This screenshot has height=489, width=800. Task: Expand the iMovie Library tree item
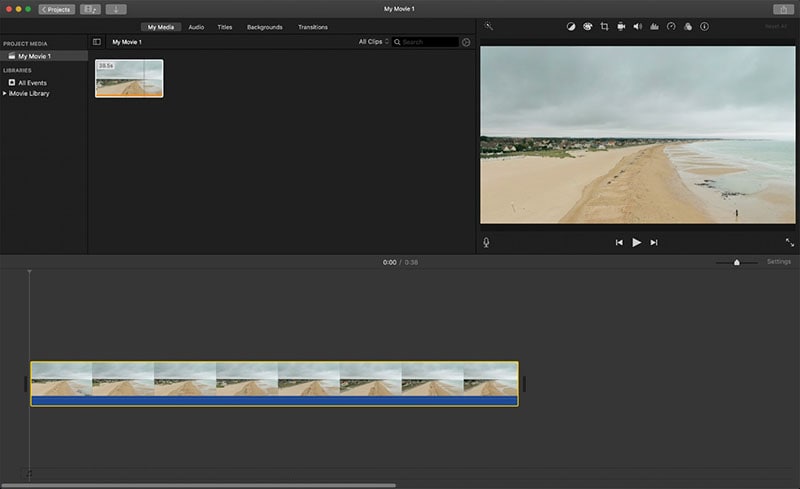pyautogui.click(x=5, y=93)
